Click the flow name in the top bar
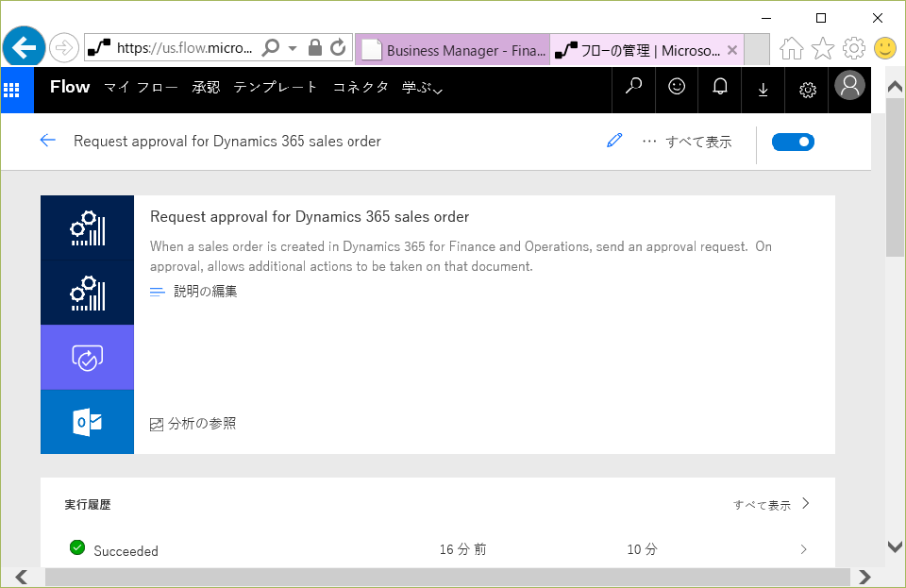The width and height of the screenshot is (906, 588). [227, 142]
